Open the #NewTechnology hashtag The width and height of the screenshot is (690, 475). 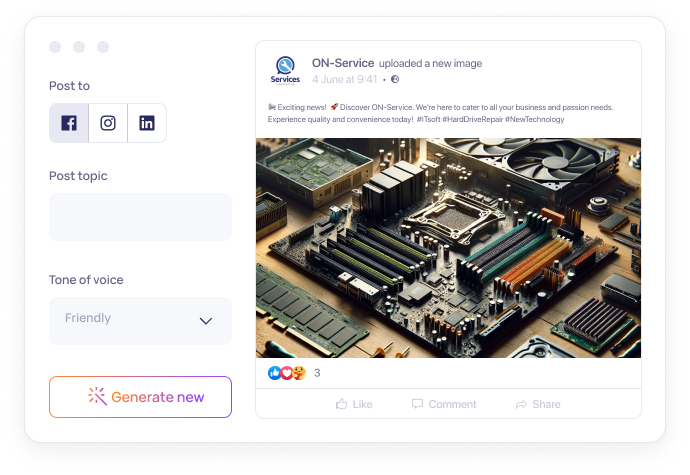pos(535,119)
